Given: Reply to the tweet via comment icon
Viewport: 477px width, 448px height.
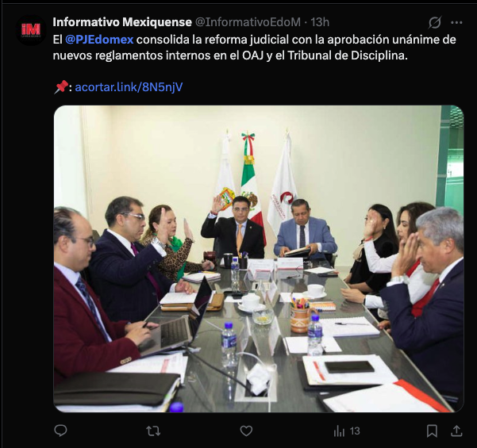Looking at the screenshot, I should point(60,431).
